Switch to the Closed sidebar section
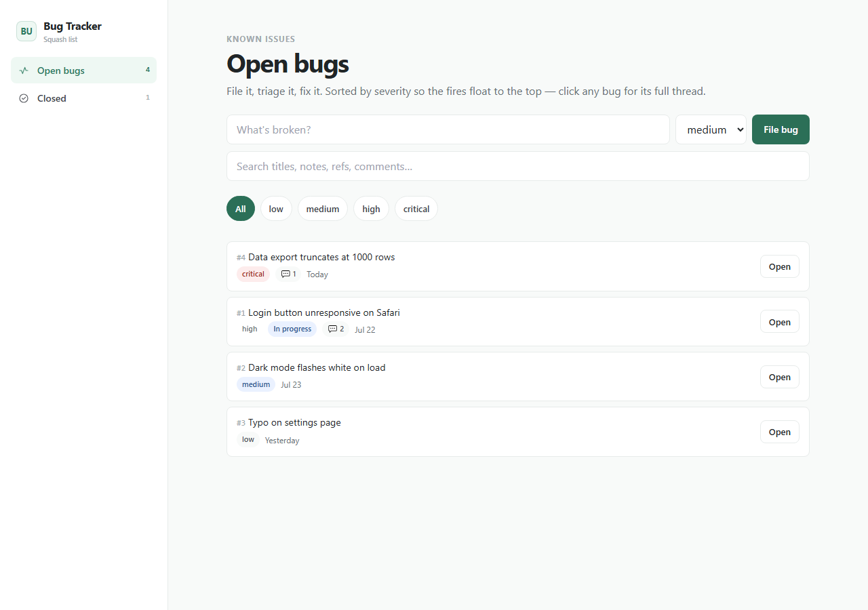The image size is (868, 610). (83, 98)
